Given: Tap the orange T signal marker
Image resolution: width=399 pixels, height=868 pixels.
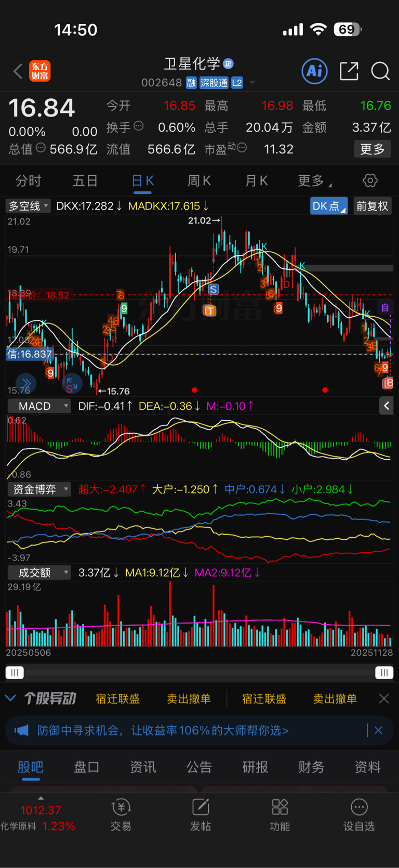Looking at the screenshot, I should coord(210,311).
